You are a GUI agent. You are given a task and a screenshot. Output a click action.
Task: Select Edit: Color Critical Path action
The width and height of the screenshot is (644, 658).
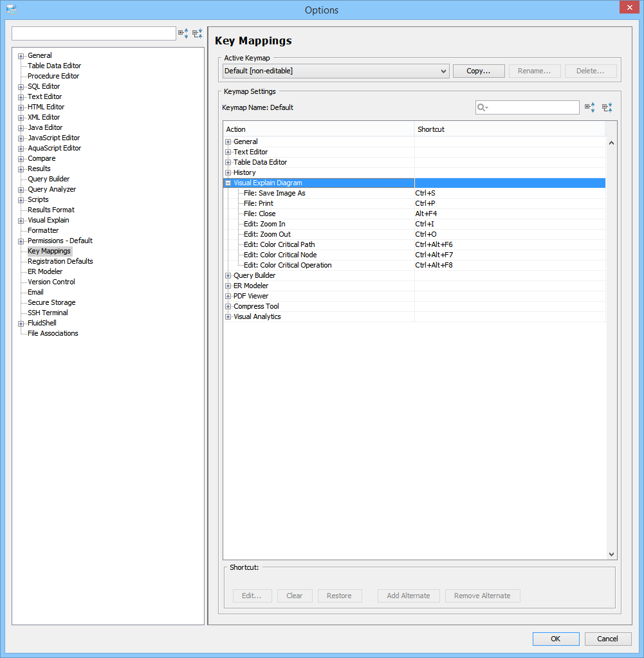click(x=279, y=244)
